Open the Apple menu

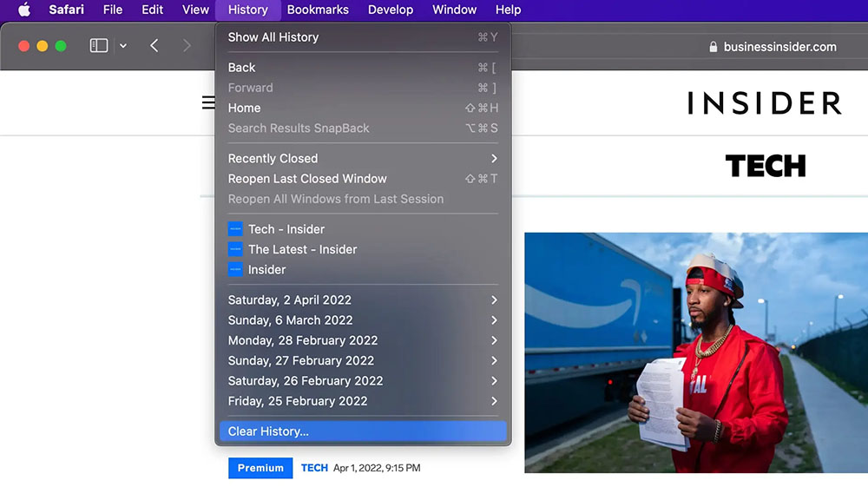(23, 10)
